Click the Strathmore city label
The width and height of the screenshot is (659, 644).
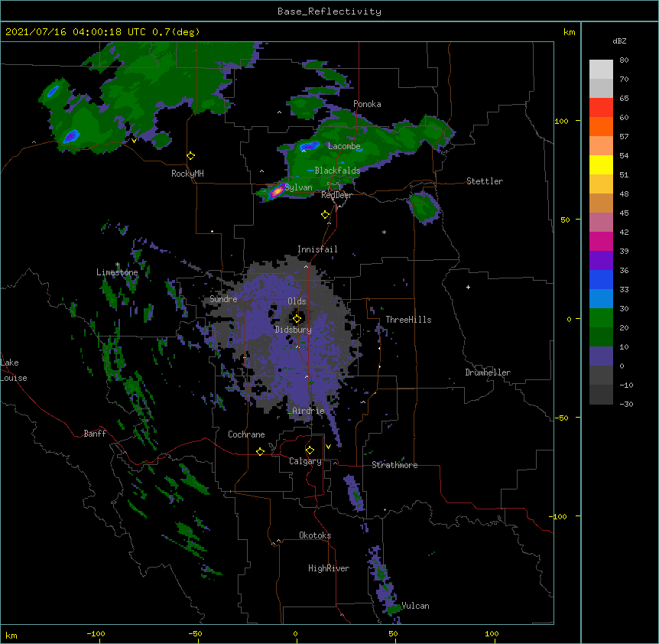(x=394, y=465)
